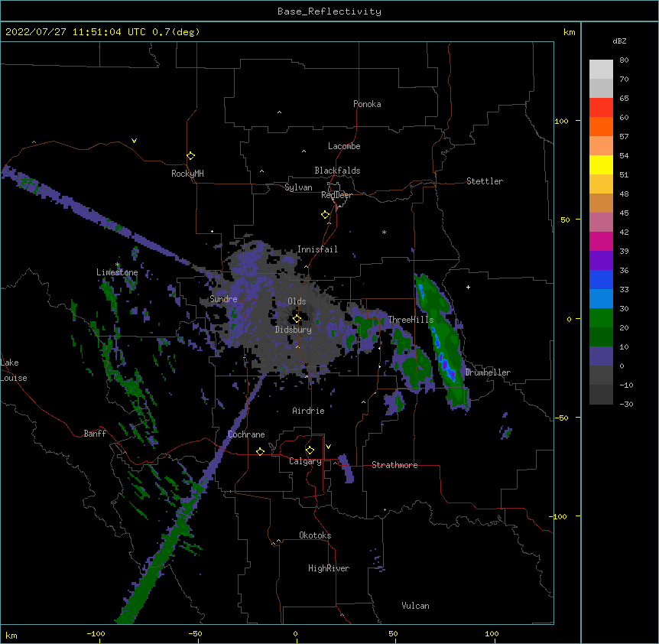Click the Strathmore town label

point(394,465)
